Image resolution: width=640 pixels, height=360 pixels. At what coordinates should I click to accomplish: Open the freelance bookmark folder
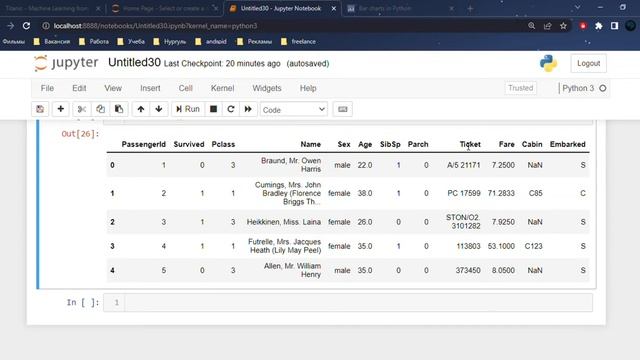tap(298, 42)
